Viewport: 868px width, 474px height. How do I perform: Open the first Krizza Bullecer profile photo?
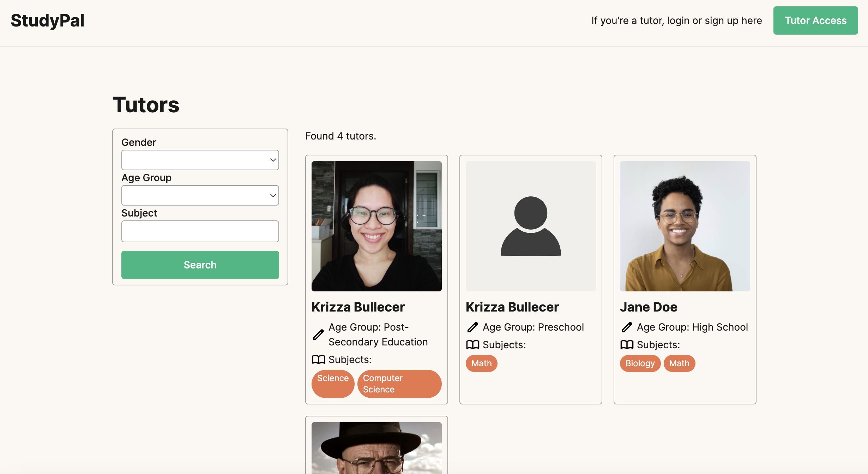[376, 226]
